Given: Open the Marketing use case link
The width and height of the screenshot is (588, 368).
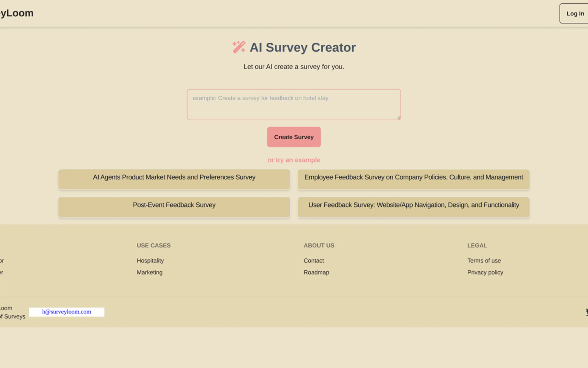Looking at the screenshot, I should (x=150, y=272).
